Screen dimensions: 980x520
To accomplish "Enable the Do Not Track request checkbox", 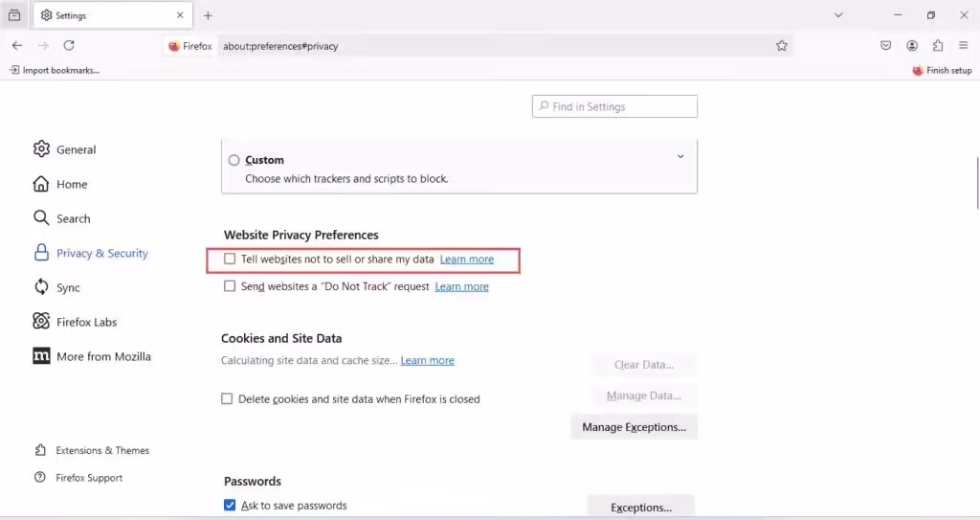I will [230, 286].
